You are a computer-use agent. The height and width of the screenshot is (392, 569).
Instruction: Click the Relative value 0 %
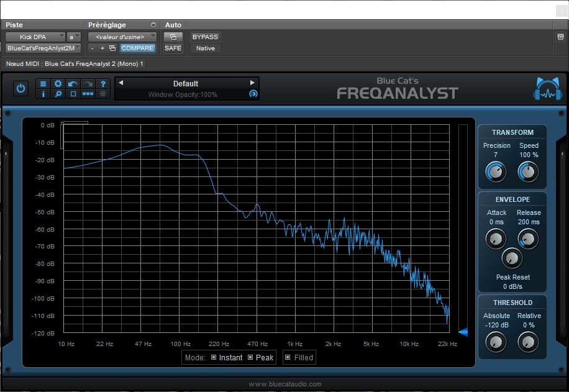coord(529,325)
